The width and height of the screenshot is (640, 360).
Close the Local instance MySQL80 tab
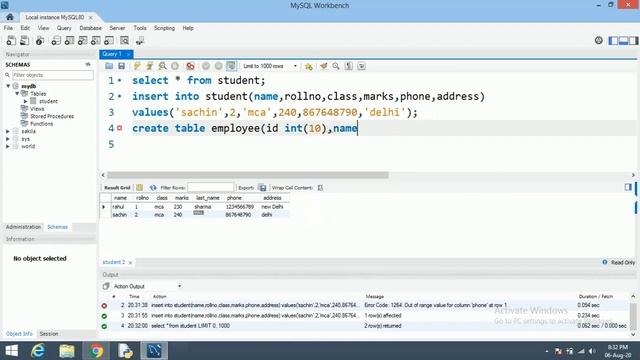pos(91,18)
